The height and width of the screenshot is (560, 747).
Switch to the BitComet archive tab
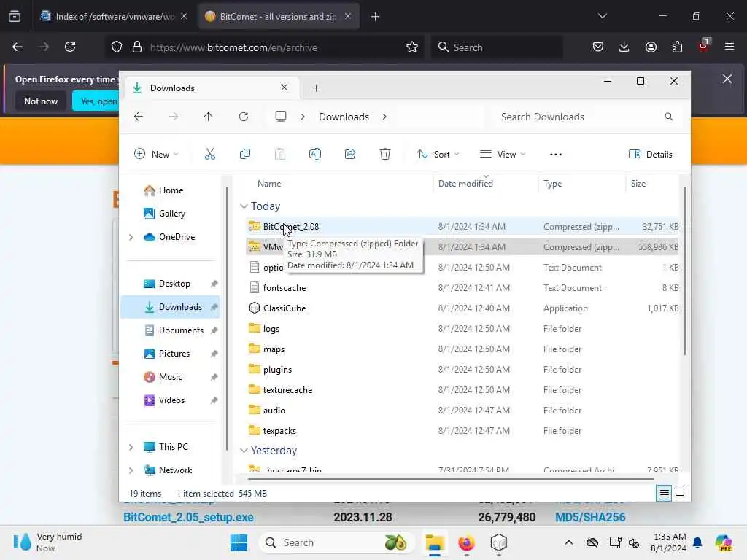[x=279, y=16]
